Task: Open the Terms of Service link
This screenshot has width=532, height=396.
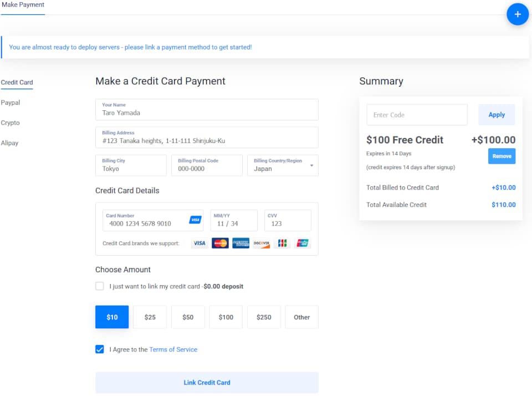Action: (x=173, y=349)
